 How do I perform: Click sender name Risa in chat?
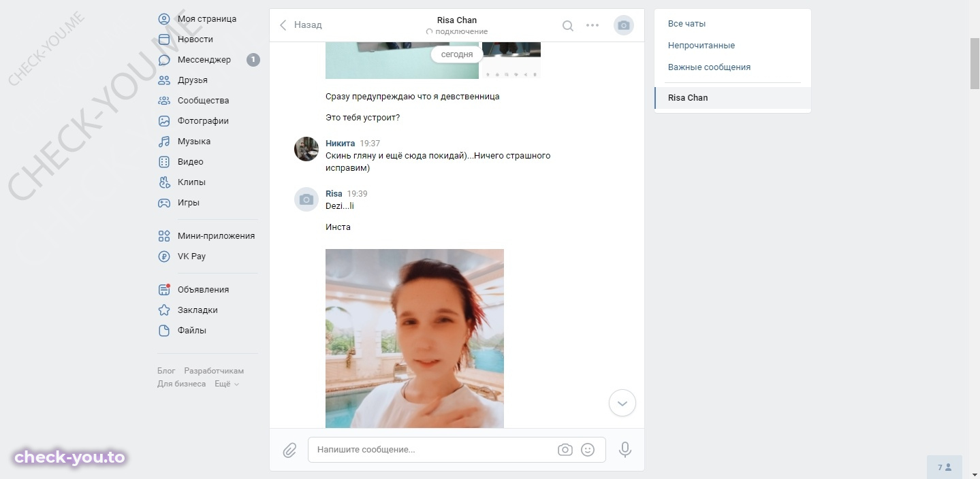[x=334, y=194]
